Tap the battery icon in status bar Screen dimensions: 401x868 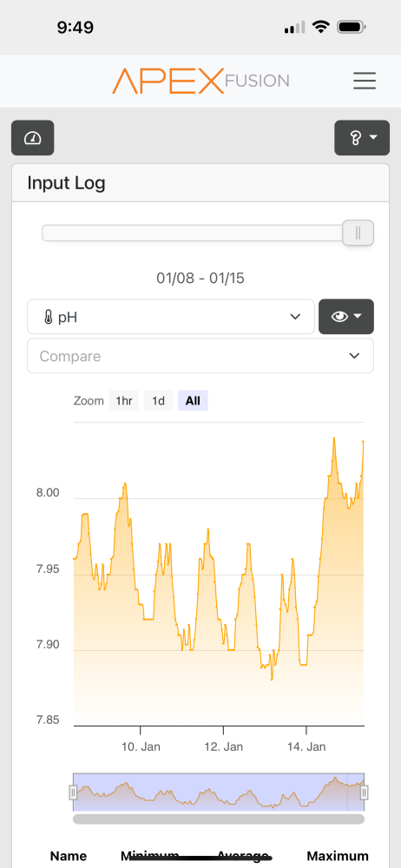pos(352,27)
